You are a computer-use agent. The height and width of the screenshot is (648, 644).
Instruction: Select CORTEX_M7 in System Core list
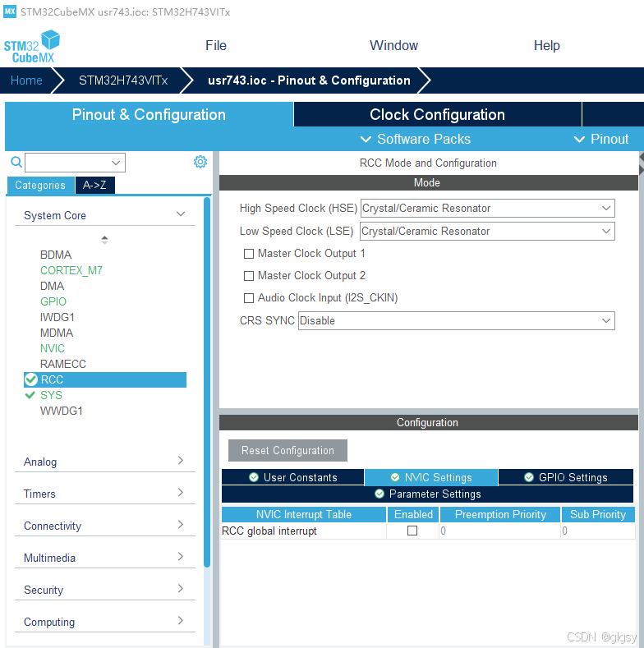pyautogui.click(x=71, y=270)
